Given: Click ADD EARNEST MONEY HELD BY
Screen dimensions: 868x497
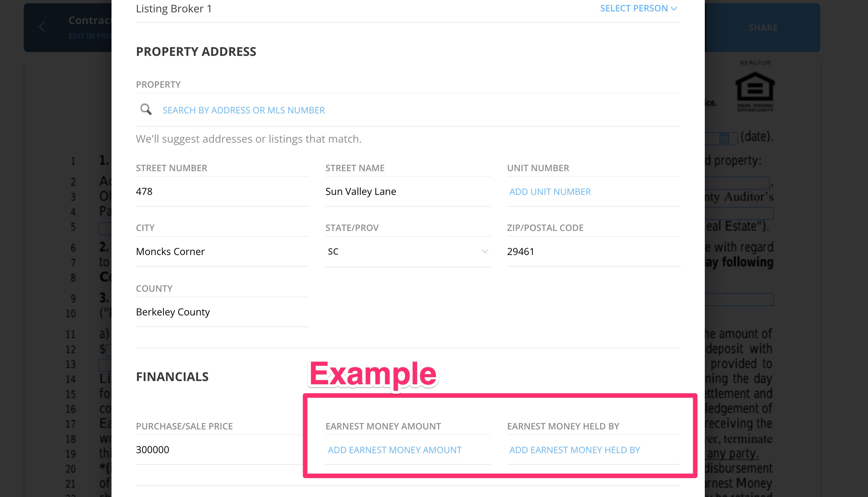Looking at the screenshot, I should tap(575, 450).
